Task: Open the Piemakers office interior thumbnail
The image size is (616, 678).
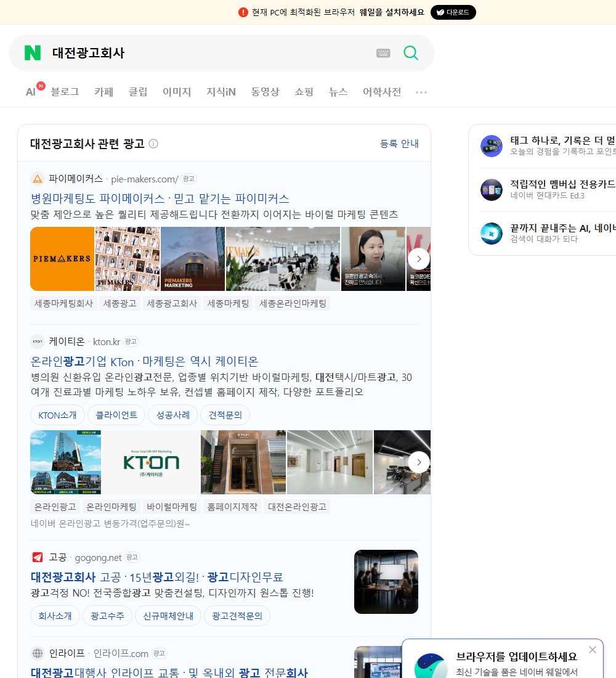Action: click(283, 259)
